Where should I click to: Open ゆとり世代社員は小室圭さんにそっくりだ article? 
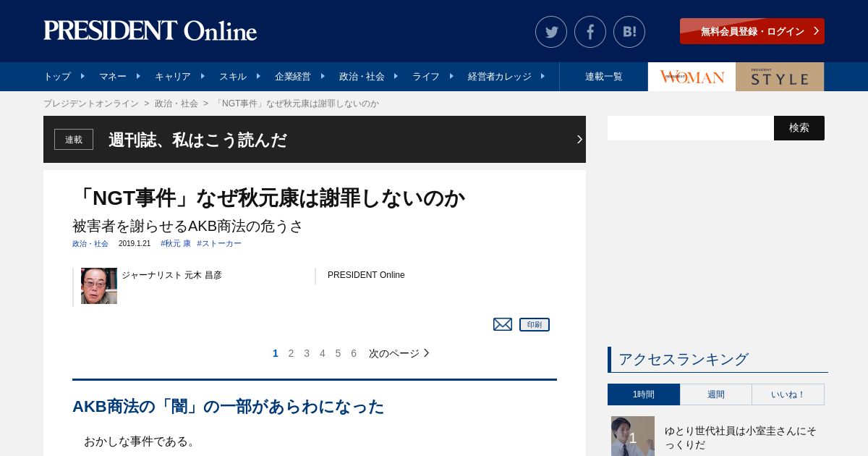click(741, 437)
